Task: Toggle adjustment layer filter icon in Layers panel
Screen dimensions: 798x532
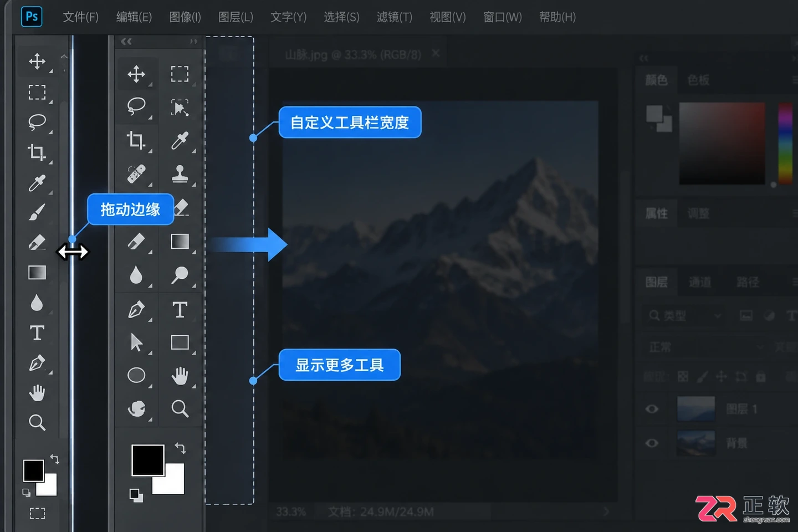Action: tap(769, 316)
